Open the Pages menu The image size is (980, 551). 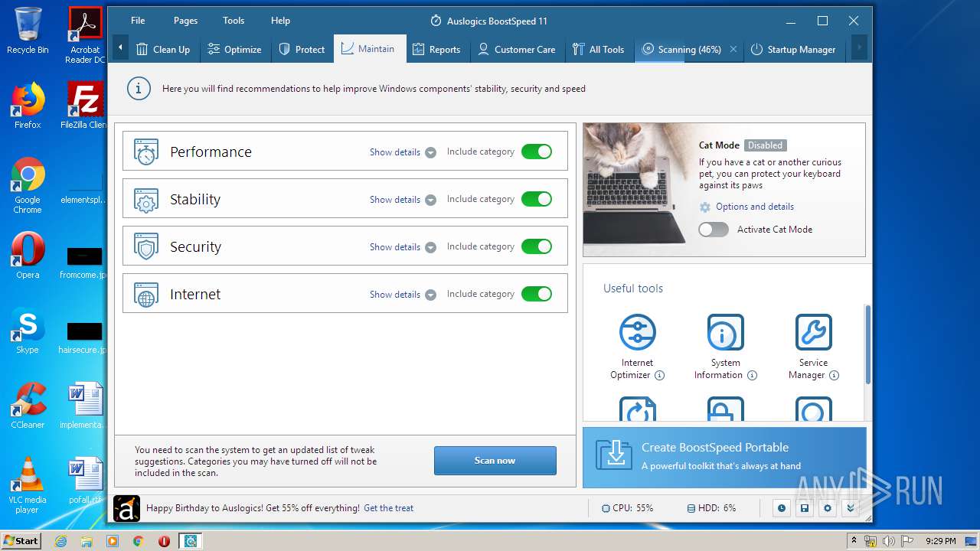pyautogui.click(x=185, y=21)
